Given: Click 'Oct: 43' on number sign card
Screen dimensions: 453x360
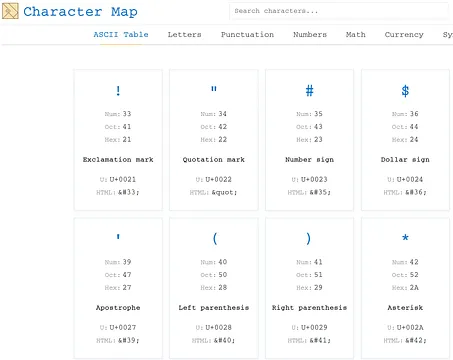Looking at the screenshot, I should click(x=309, y=127).
